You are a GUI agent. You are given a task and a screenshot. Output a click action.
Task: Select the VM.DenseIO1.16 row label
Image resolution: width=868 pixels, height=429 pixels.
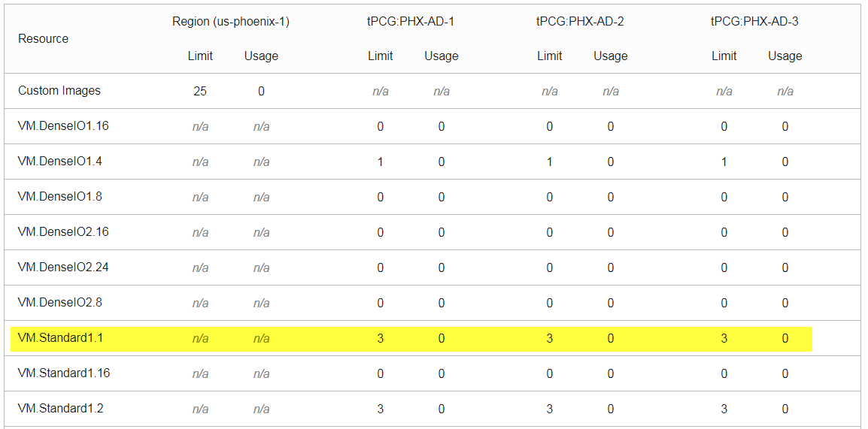coord(63,126)
